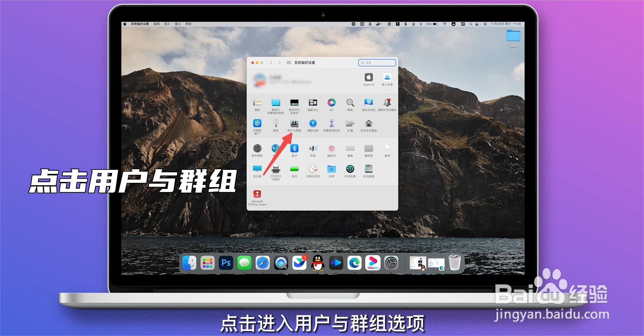Open the 蓝牙 preference pane

point(294,148)
